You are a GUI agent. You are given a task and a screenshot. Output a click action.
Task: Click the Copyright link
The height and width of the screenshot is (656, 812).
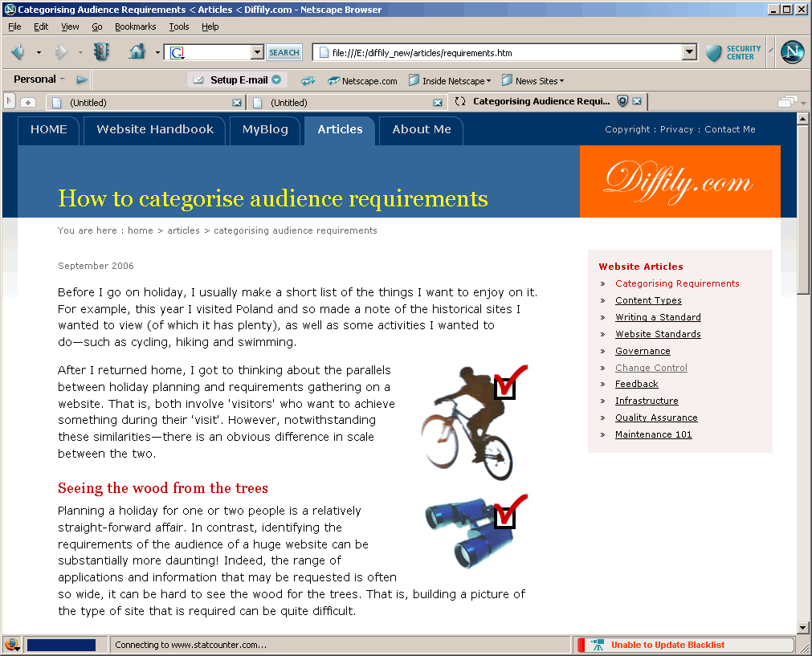(x=627, y=129)
